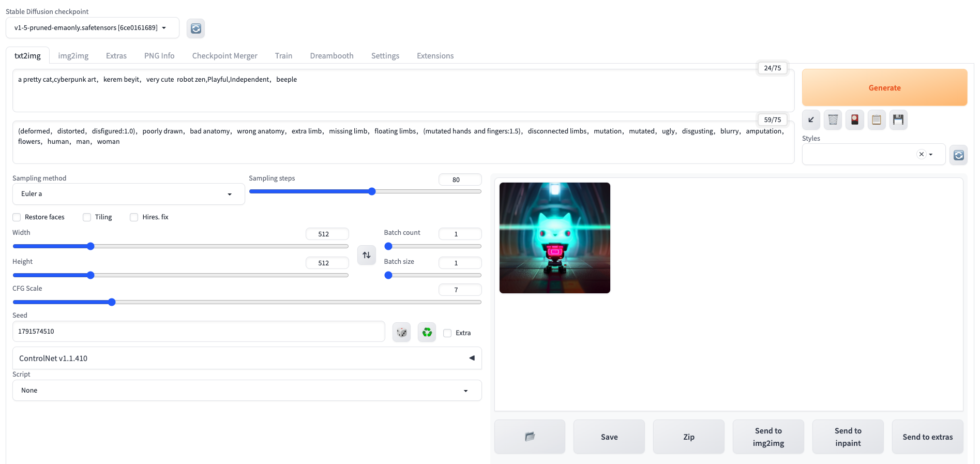The image size is (980, 464).
Task: Send image to extras
Action: (x=928, y=437)
